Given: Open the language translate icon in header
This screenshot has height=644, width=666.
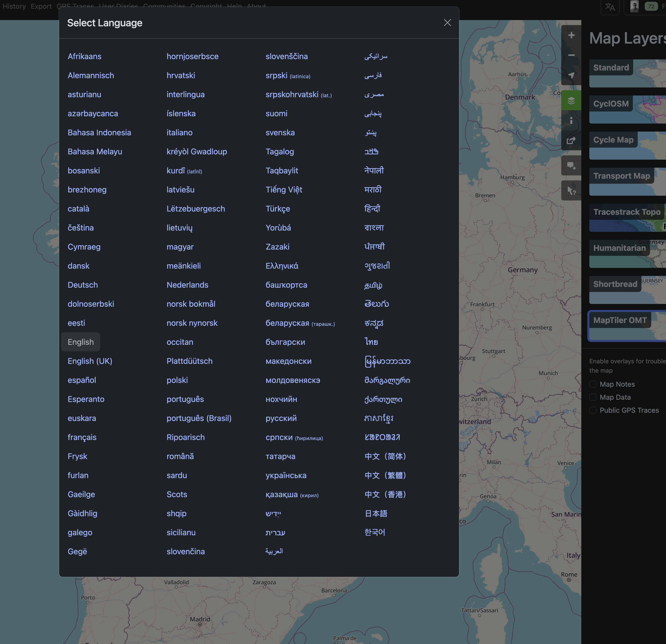Looking at the screenshot, I should [x=610, y=7].
